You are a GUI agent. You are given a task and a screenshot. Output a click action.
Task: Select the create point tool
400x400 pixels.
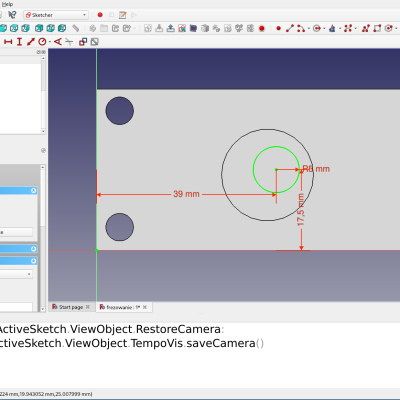pos(278,28)
